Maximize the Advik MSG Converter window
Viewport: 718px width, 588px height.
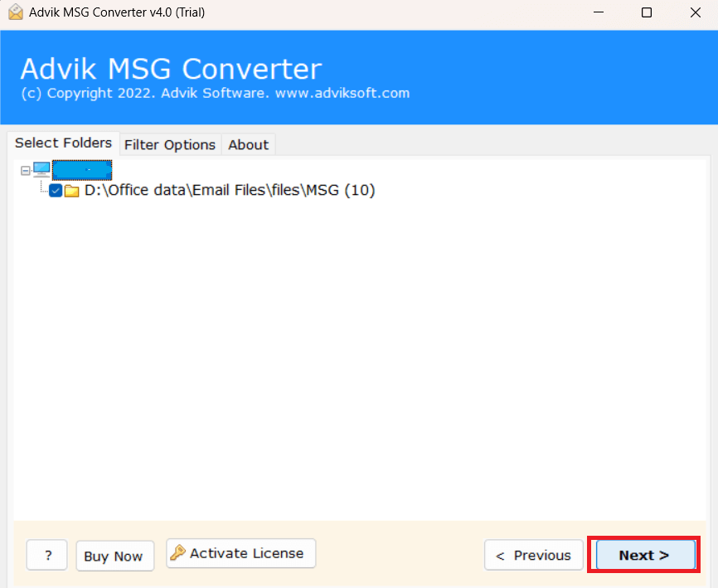click(x=647, y=12)
